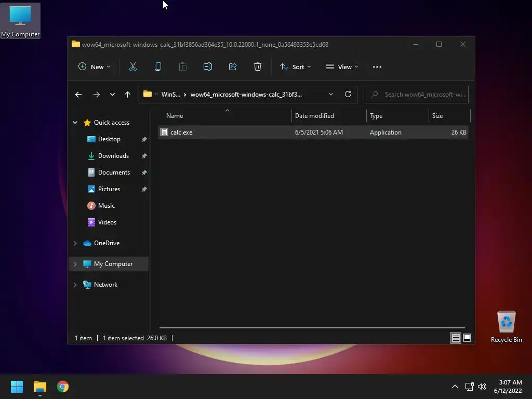Show hidden tray icons chevron
This screenshot has width=532, height=399.
[x=455, y=387]
